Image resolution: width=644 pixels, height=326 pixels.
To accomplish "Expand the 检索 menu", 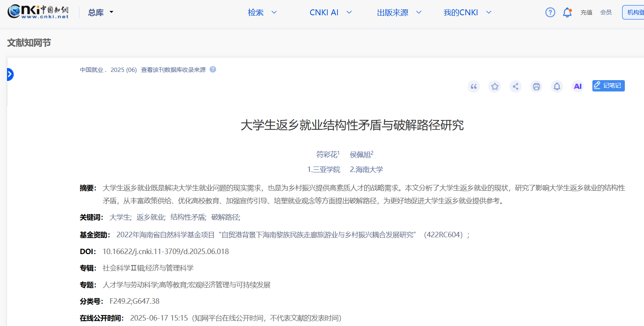I will [262, 13].
